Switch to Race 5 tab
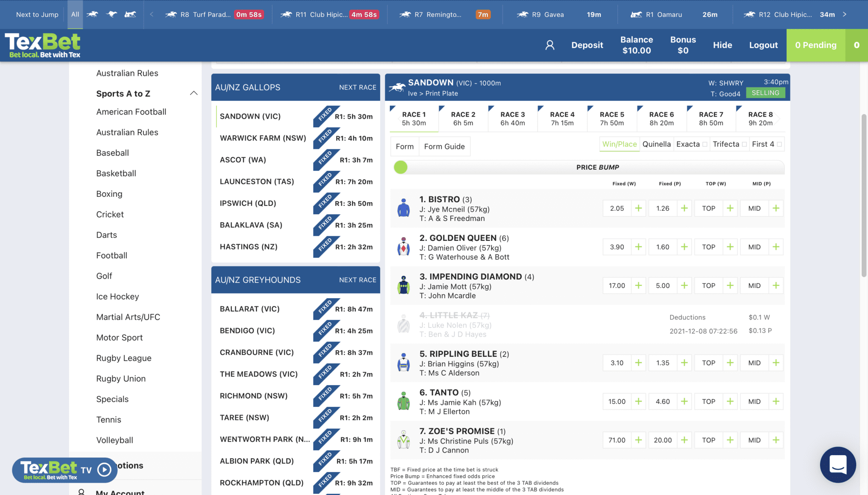This screenshot has height=495, width=868. tap(612, 119)
